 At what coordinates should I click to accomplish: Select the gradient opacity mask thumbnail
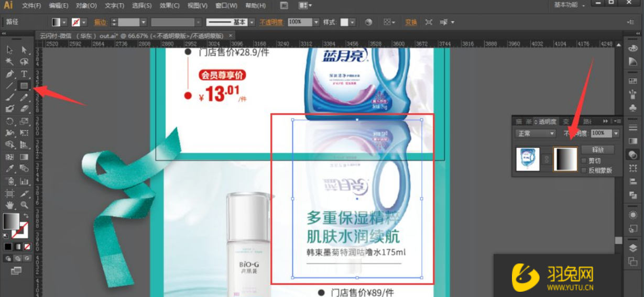565,159
